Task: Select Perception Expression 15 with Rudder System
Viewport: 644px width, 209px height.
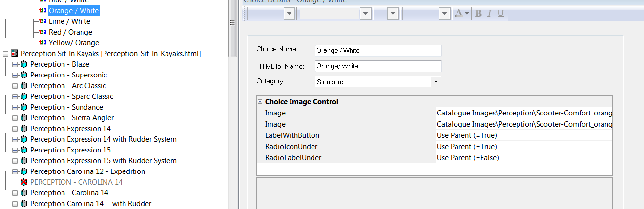Action: [103, 161]
